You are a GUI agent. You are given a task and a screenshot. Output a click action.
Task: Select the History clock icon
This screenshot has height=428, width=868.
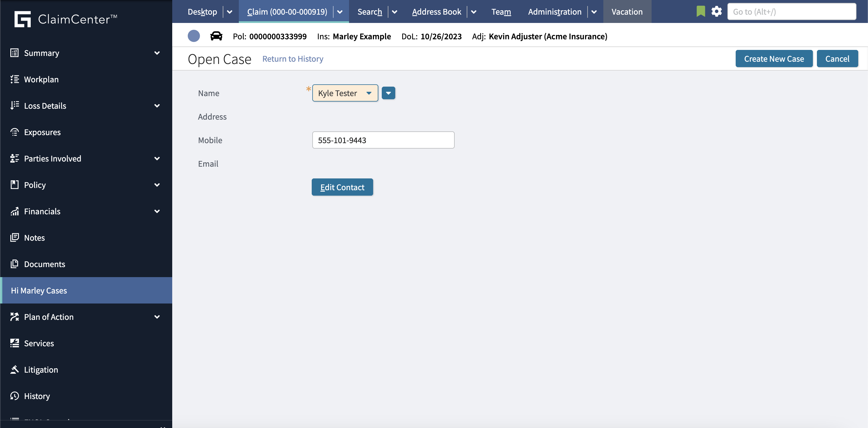[14, 396]
